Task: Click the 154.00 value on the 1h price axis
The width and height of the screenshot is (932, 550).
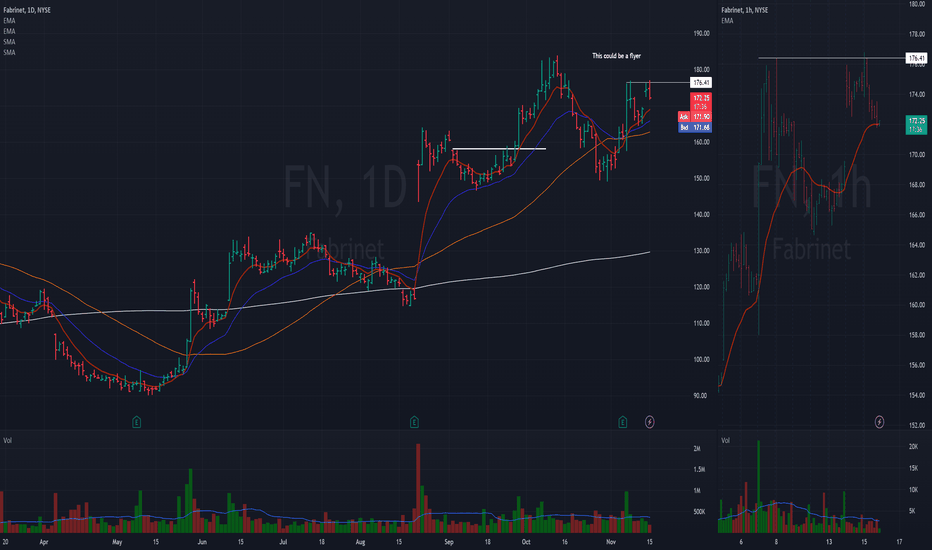Action: 917,395
